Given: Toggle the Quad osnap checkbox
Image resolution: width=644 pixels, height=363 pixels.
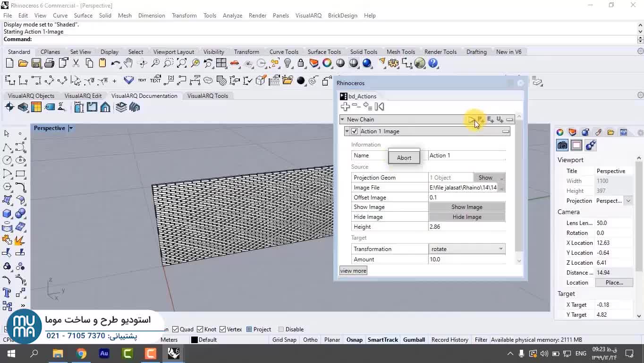Looking at the screenshot, I should point(176,329).
